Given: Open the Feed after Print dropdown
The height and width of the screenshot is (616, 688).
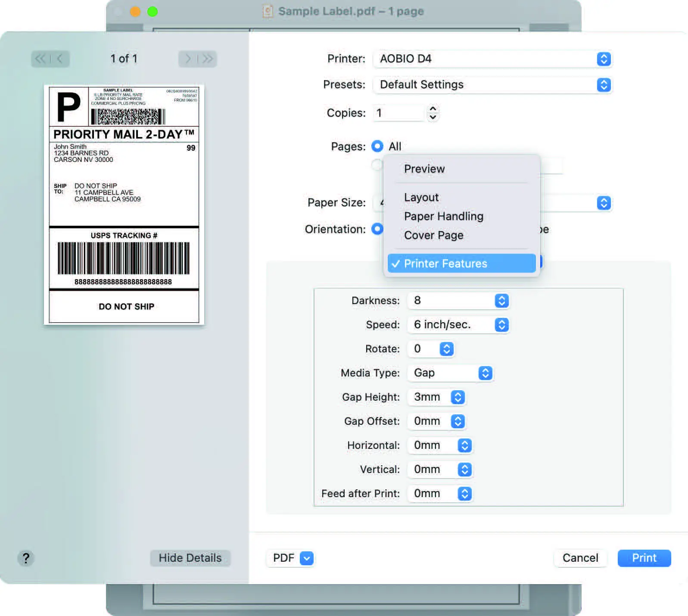Looking at the screenshot, I should tap(439, 494).
